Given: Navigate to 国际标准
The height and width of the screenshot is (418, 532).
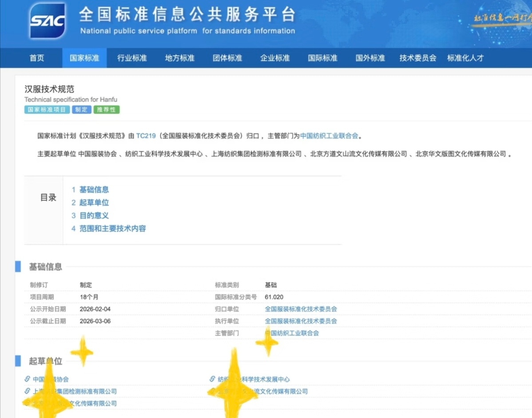Looking at the screenshot, I should [x=323, y=58].
